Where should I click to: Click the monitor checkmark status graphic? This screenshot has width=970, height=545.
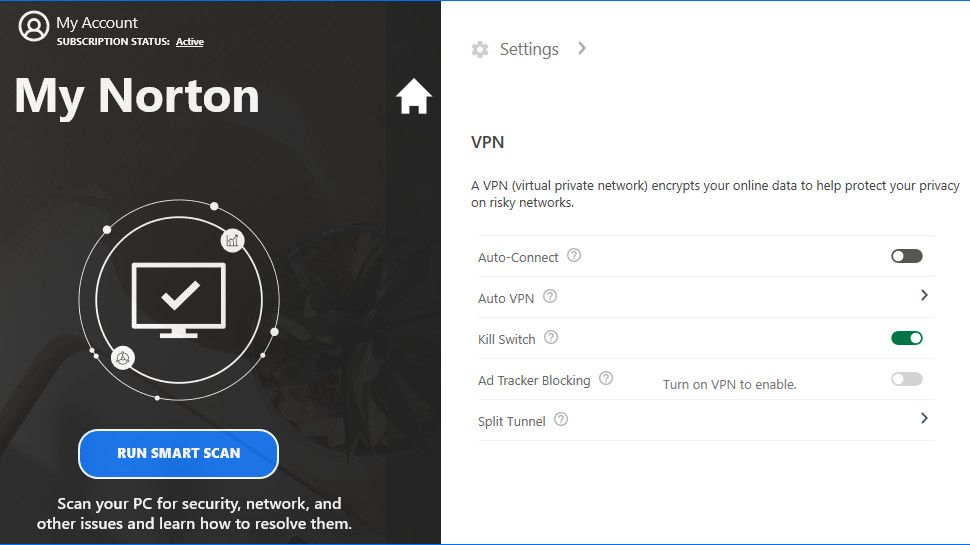[x=179, y=296]
